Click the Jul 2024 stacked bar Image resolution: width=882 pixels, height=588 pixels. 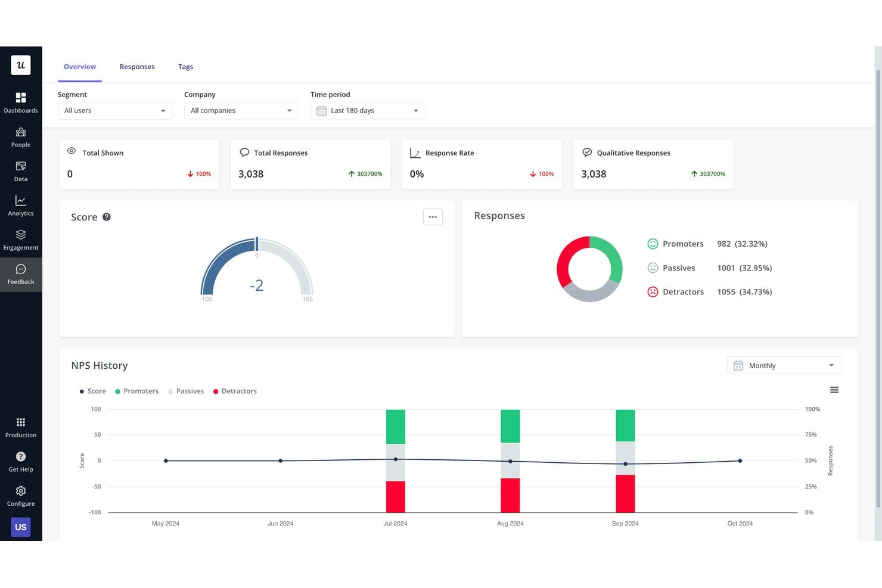[396, 461]
